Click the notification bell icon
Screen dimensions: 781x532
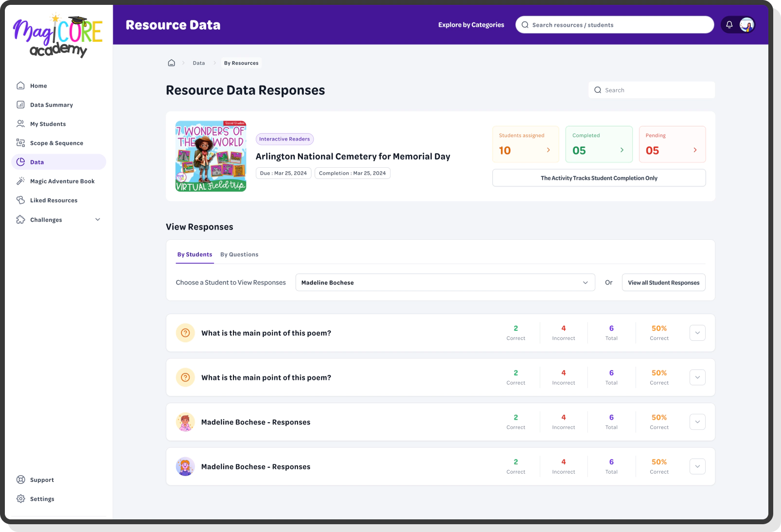(729, 24)
